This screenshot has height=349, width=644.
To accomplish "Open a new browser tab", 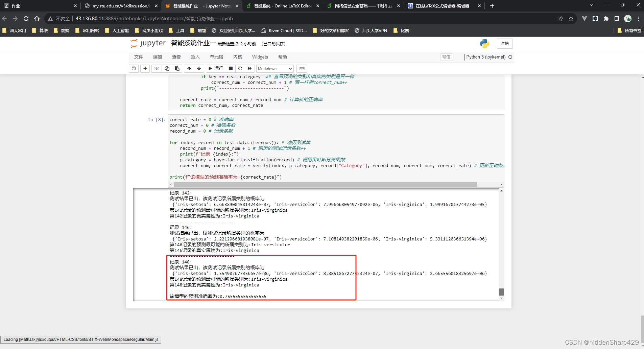I will (x=492, y=6).
